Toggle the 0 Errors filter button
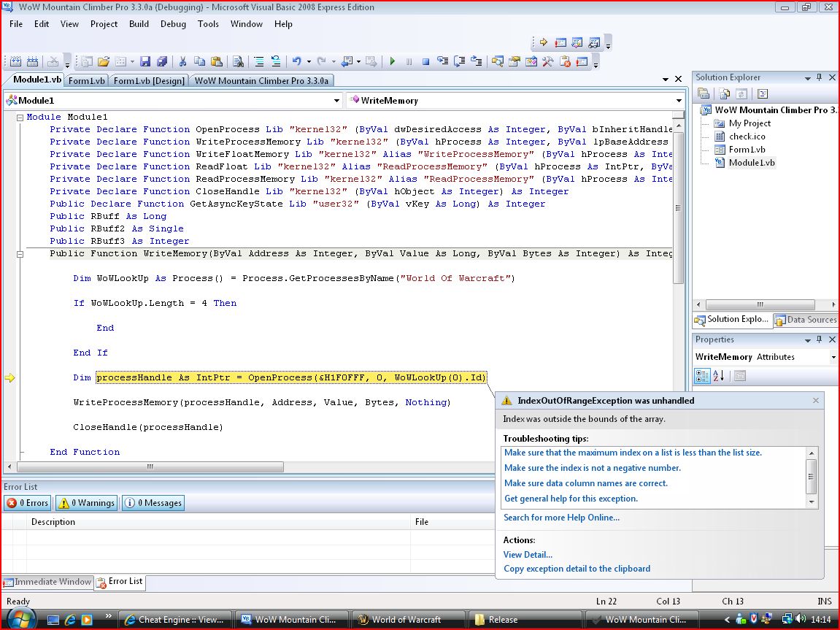 click(27, 503)
